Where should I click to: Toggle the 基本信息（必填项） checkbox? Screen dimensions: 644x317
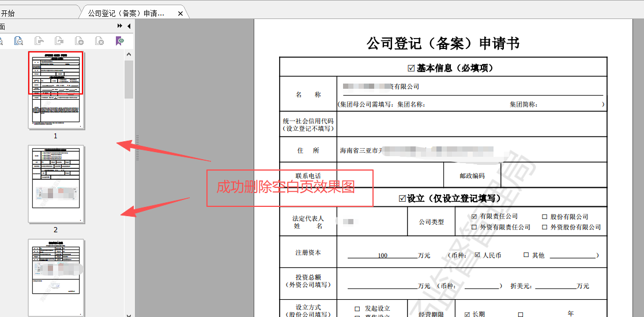click(x=412, y=69)
